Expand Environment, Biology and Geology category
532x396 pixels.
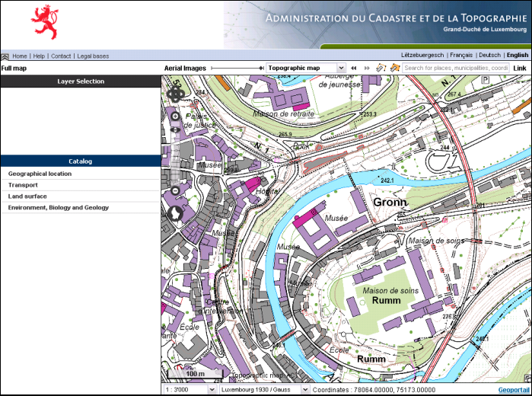click(x=58, y=208)
